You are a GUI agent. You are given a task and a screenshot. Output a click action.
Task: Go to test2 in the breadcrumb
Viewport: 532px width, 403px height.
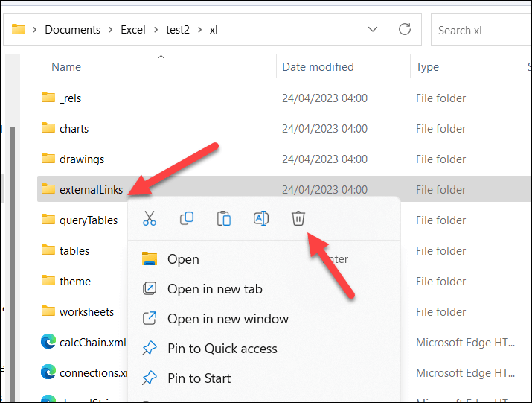[177, 30]
